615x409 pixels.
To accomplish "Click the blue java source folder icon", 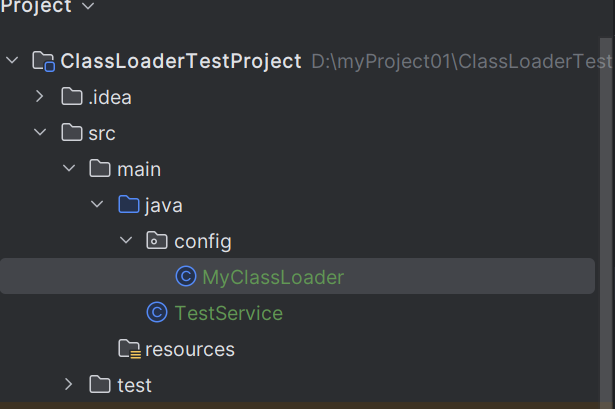I will coord(128,205).
